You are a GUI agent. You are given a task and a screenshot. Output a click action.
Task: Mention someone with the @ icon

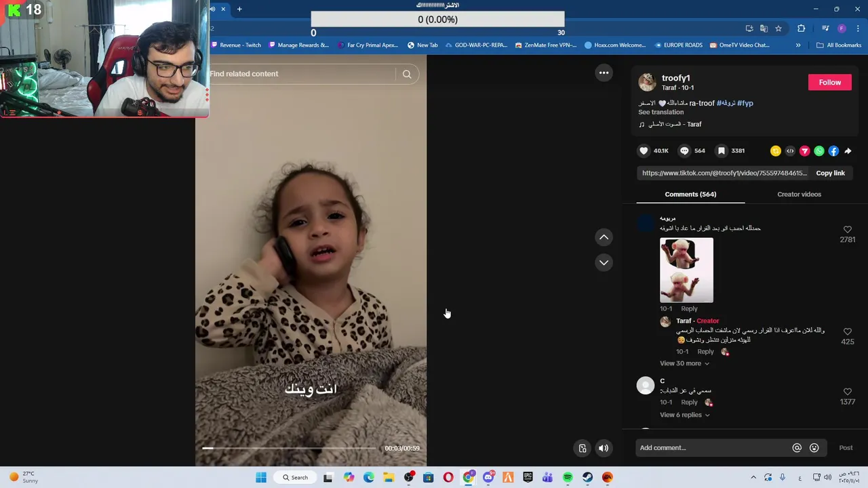797,447
